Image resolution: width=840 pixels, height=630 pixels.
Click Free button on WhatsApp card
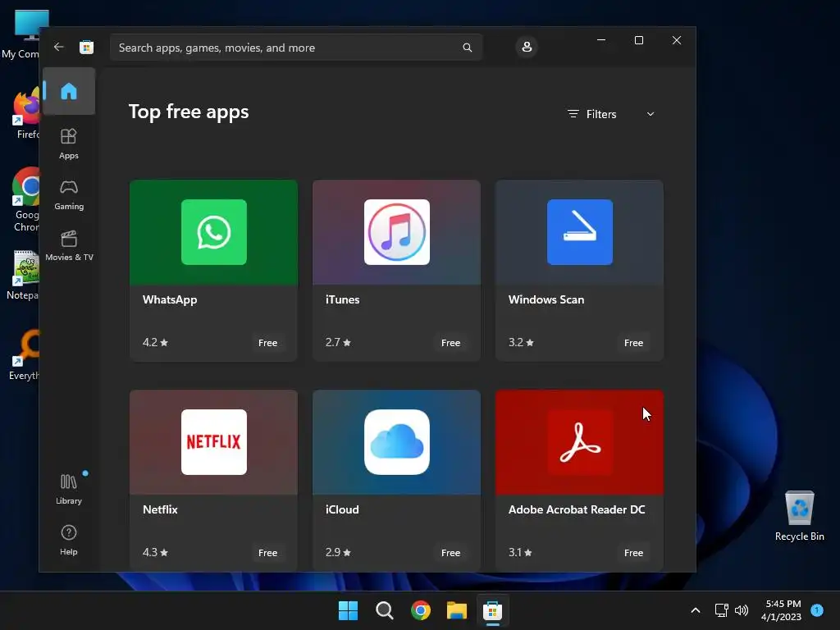pos(268,343)
